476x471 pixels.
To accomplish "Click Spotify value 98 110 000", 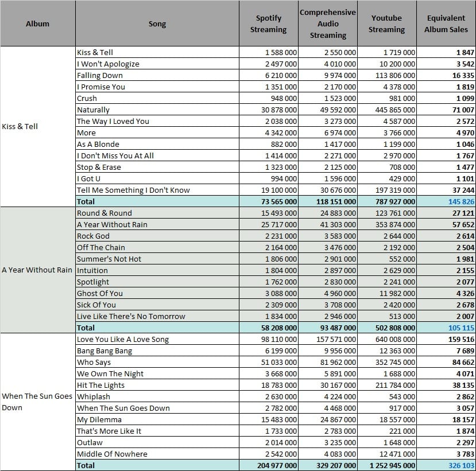I will [x=269, y=340].
